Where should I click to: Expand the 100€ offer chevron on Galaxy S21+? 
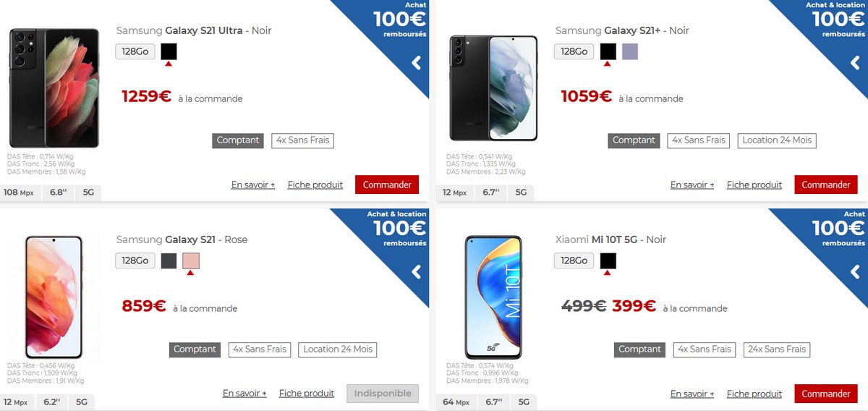click(x=855, y=63)
